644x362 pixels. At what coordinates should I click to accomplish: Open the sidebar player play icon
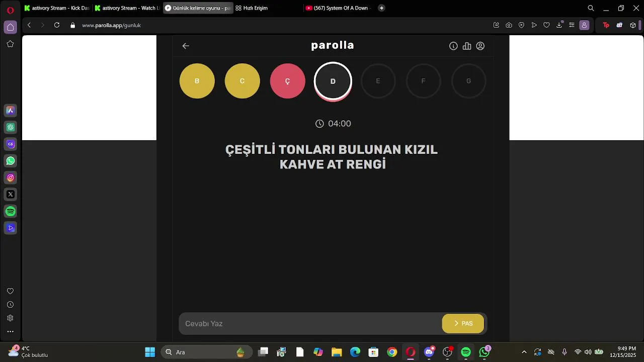pos(11,228)
